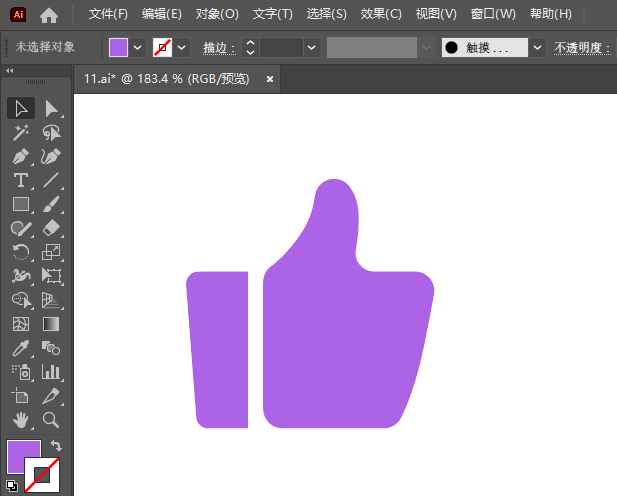Viewport: 617px width, 496px height.
Task: Open the 文件(F) menu
Action: (108, 14)
